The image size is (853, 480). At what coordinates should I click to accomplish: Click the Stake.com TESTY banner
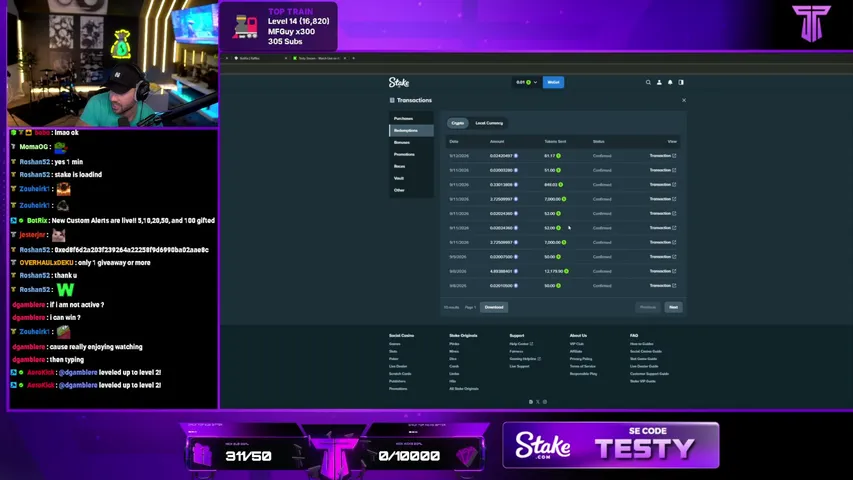click(x=611, y=445)
